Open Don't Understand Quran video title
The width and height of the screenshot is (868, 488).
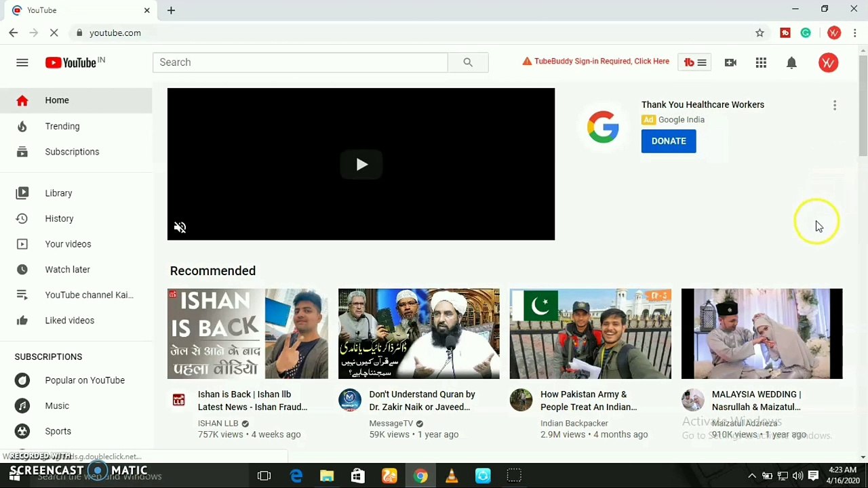422,401
